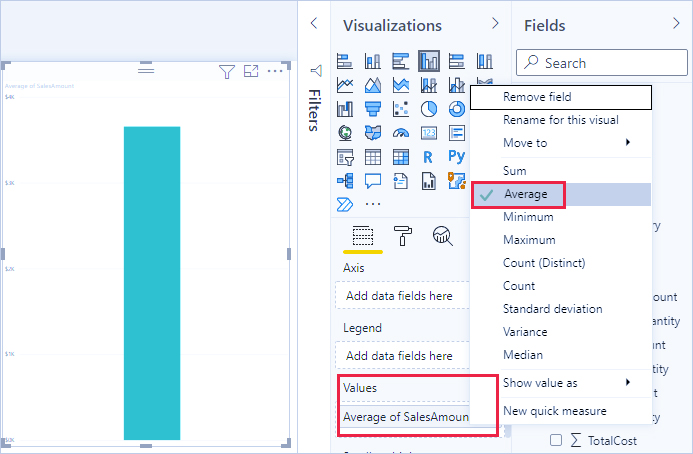Choose New quick measure
Image resolution: width=693 pixels, height=454 pixels.
[561, 411]
